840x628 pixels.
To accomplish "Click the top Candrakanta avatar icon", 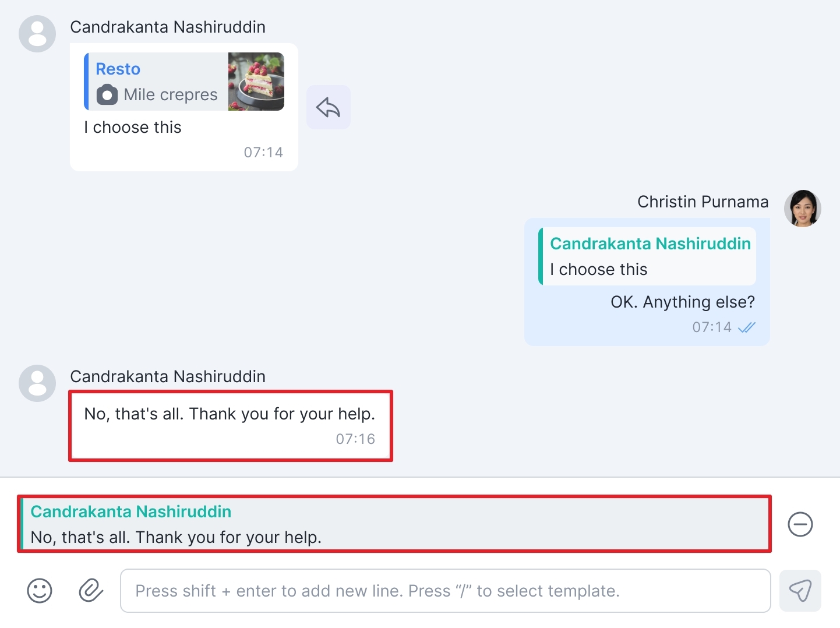I will point(37,34).
